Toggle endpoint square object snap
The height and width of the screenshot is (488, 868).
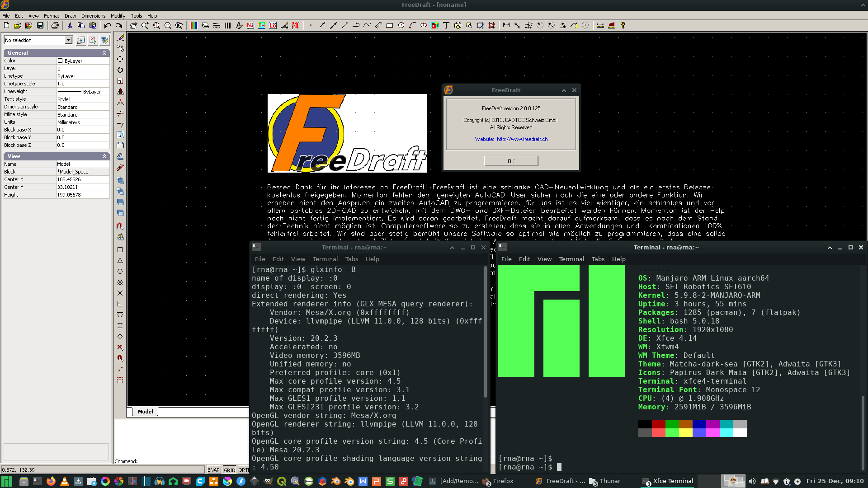click(120, 249)
